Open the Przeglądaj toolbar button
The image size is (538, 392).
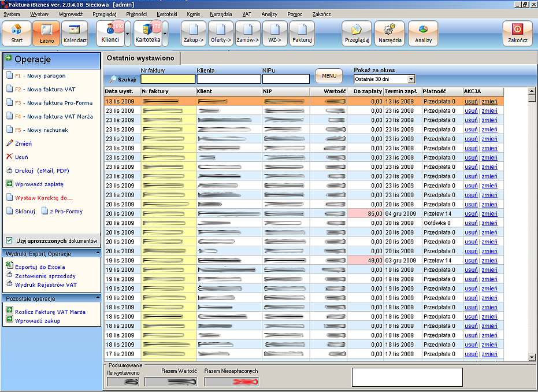(x=357, y=34)
